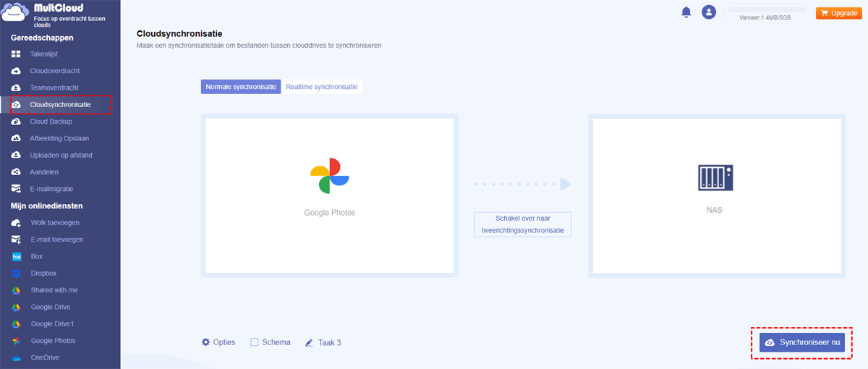Click the Mijn onlinediensten section heading
Screen dimensions: 868x369
pos(47,206)
